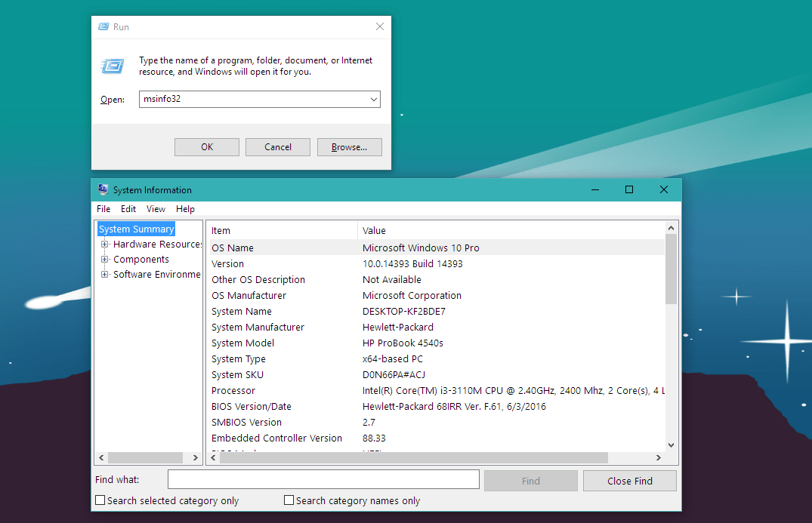Image resolution: width=812 pixels, height=523 pixels.
Task: Click the Run dialog title bar icon
Action: 103,26
